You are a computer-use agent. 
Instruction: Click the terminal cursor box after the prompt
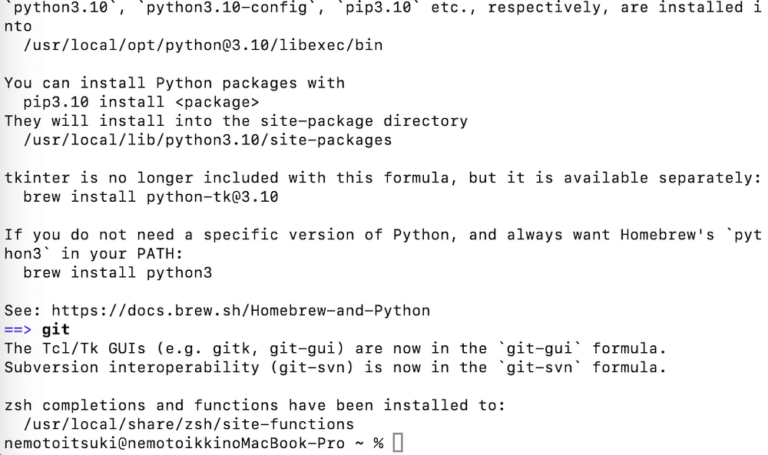pos(398,442)
